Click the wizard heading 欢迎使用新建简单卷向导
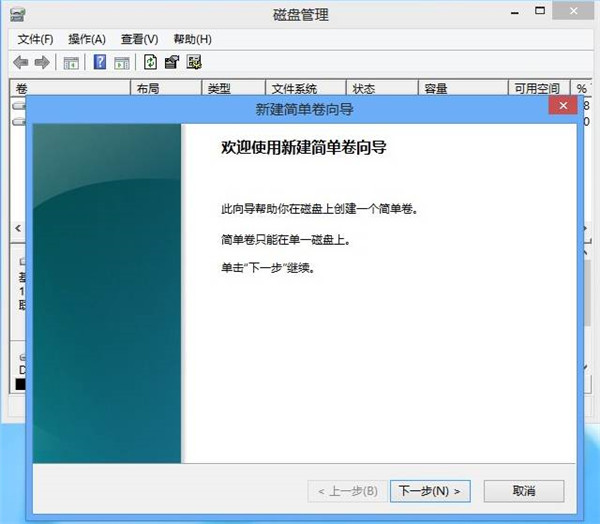 click(304, 147)
